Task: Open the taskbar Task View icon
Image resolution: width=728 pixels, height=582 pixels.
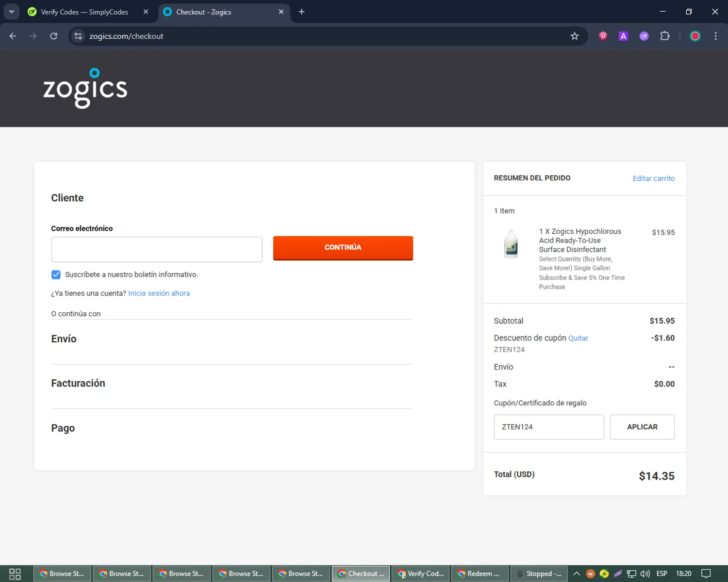Action: [x=15, y=574]
